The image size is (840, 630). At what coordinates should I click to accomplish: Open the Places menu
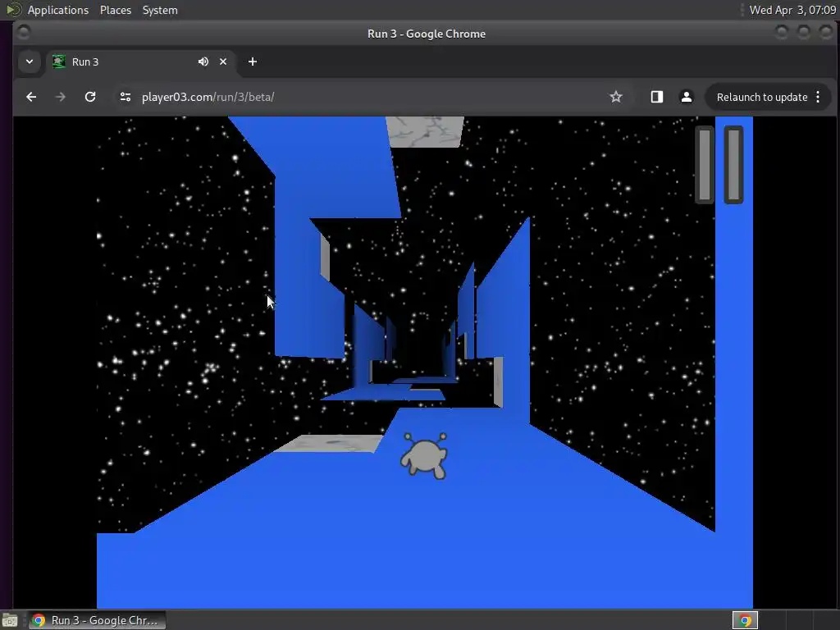(x=115, y=10)
